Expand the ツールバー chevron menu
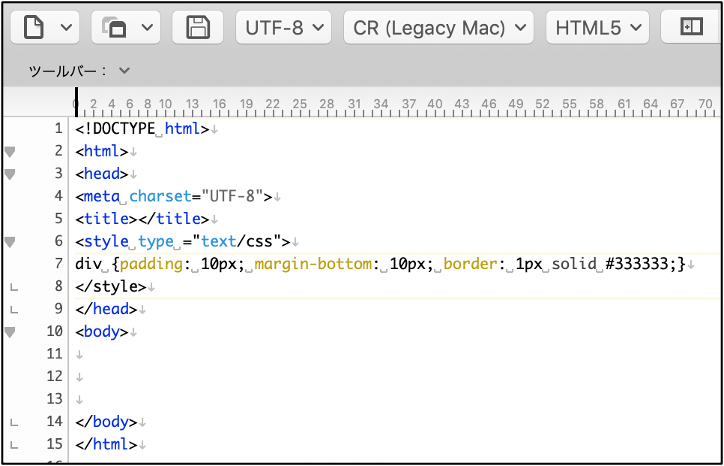Image resolution: width=724 pixels, height=466 pixels. 124,70
